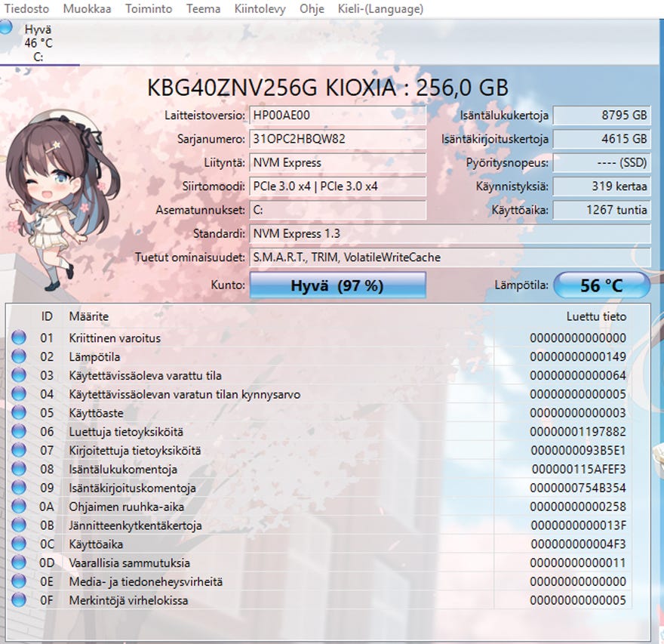Click raw value 000000000013F
The height and width of the screenshot is (644, 664).
(579, 525)
